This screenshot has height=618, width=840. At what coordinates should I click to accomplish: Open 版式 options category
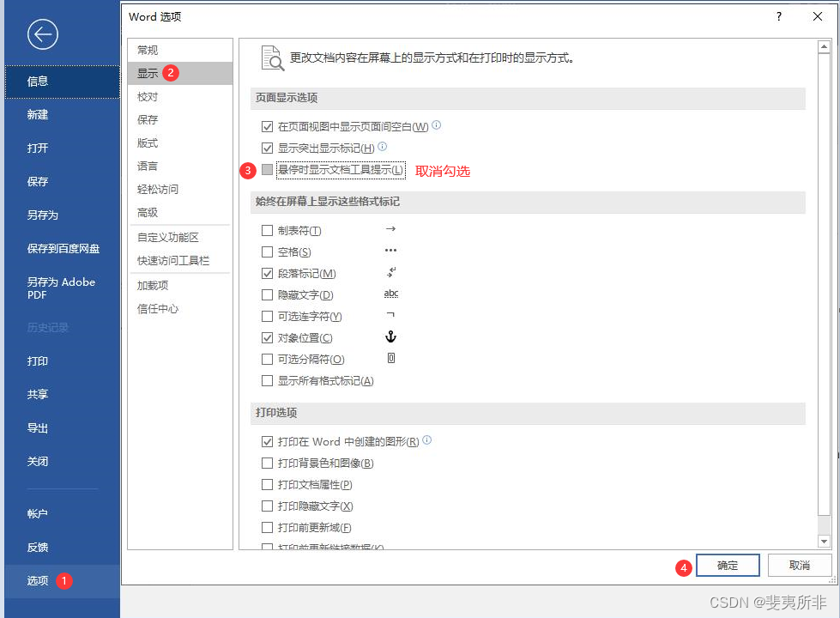pos(180,143)
